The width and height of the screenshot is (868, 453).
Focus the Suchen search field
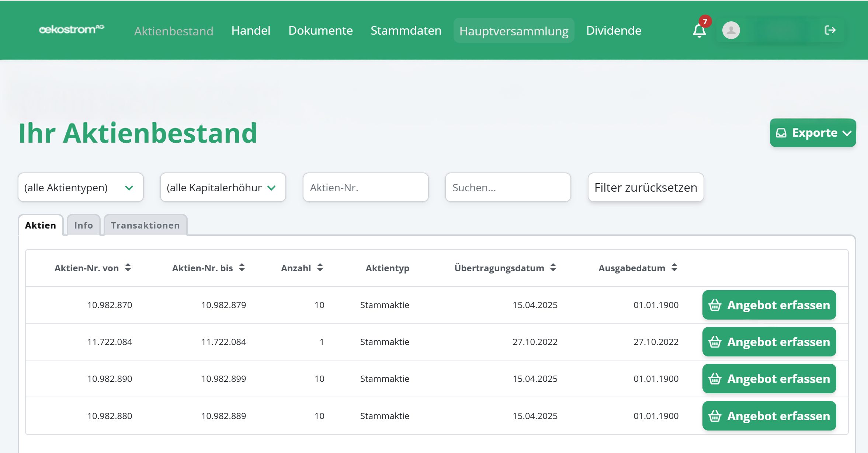pyautogui.click(x=508, y=188)
